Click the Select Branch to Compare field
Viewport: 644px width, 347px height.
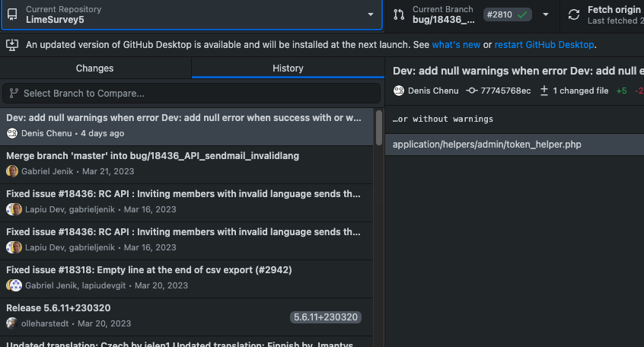click(x=190, y=94)
